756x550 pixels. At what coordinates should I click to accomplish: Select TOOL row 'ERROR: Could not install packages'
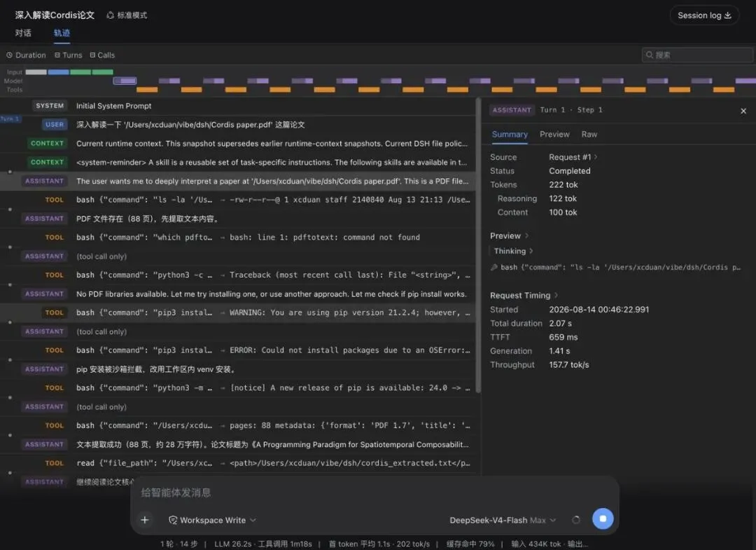238,350
